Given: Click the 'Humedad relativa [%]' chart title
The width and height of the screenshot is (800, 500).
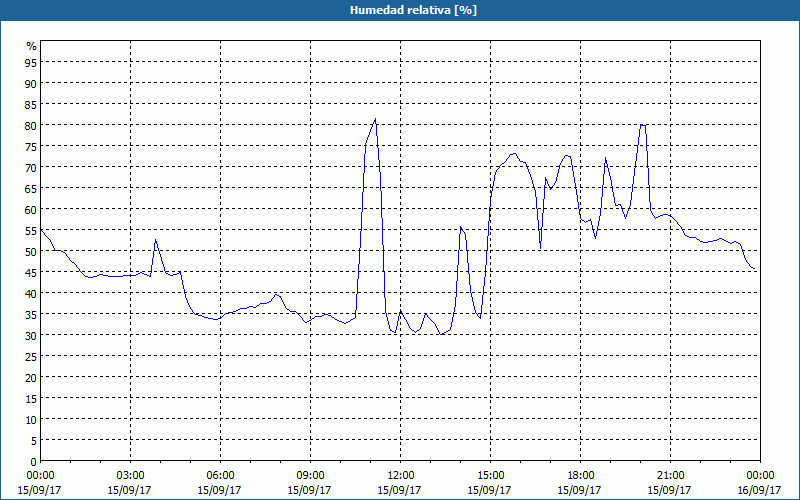Looking at the screenshot, I should (x=413, y=10).
